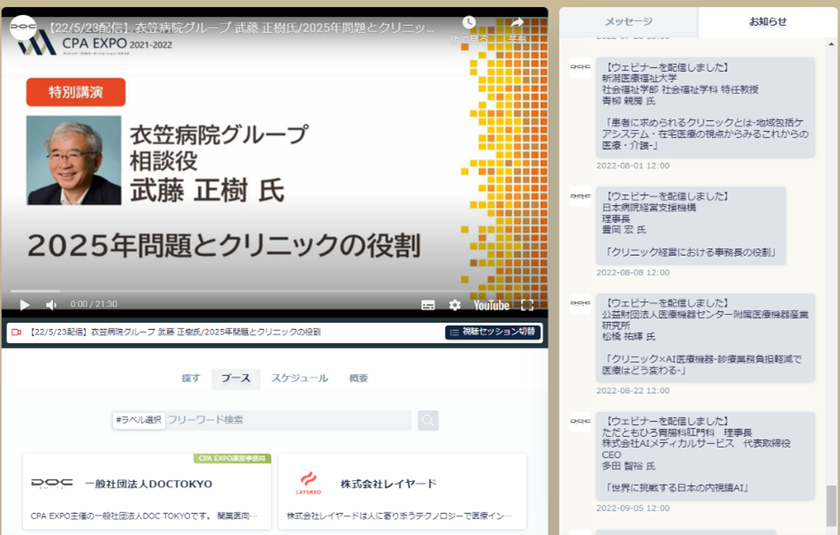The height and width of the screenshot is (535, 840).
Task: Focus the フリーワード検索 search field
Action: coord(288,420)
